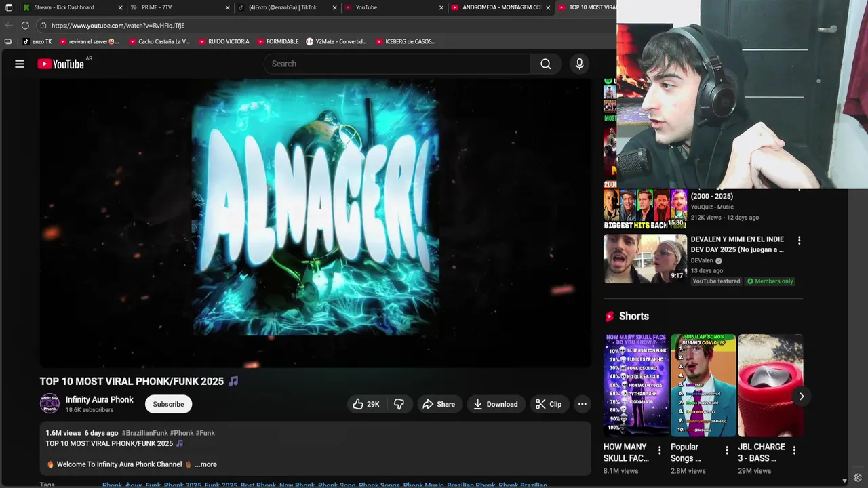Switch to PRIME - 7TV tab
Viewport: 868px width, 488px height.
coord(156,7)
